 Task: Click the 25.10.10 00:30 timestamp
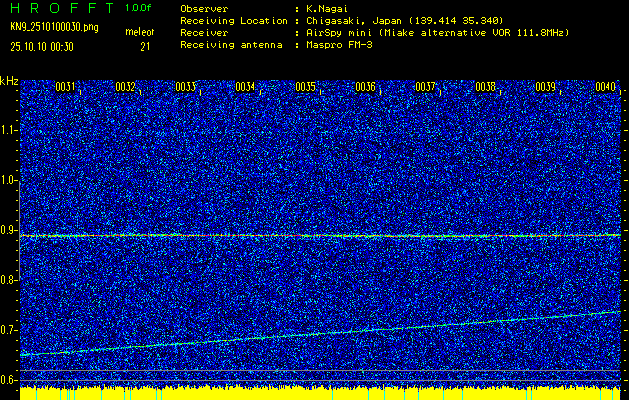point(45,46)
